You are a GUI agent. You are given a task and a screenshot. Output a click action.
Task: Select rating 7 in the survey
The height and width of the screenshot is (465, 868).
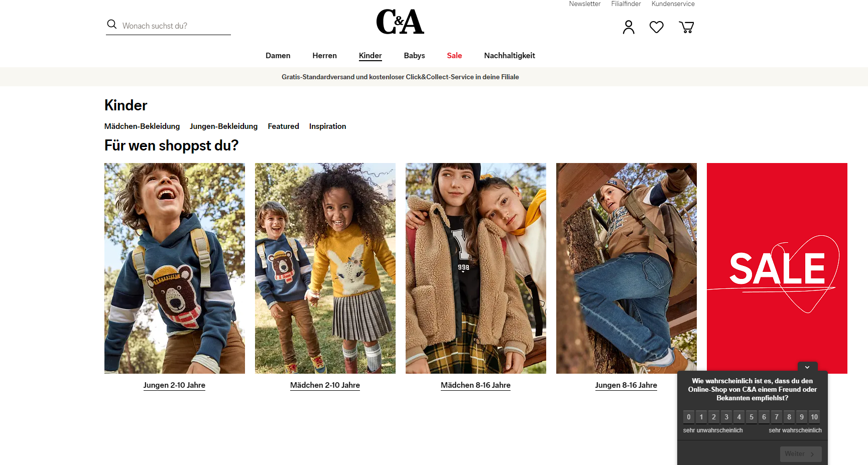coord(777,417)
